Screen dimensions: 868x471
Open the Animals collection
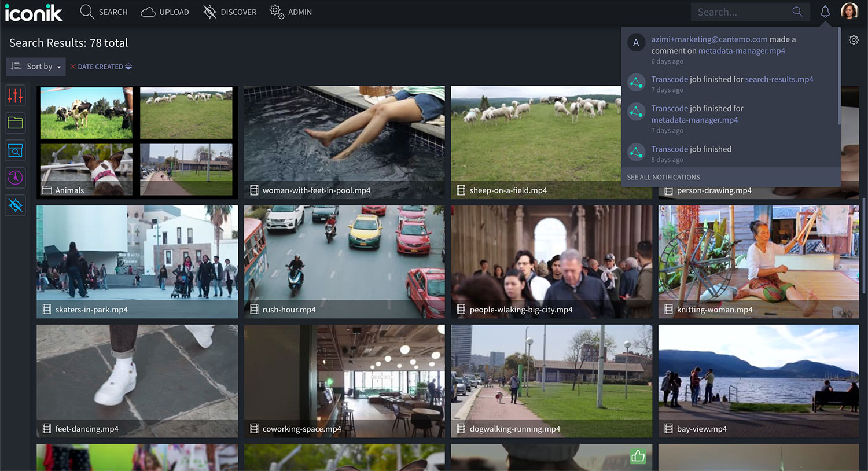coord(137,142)
